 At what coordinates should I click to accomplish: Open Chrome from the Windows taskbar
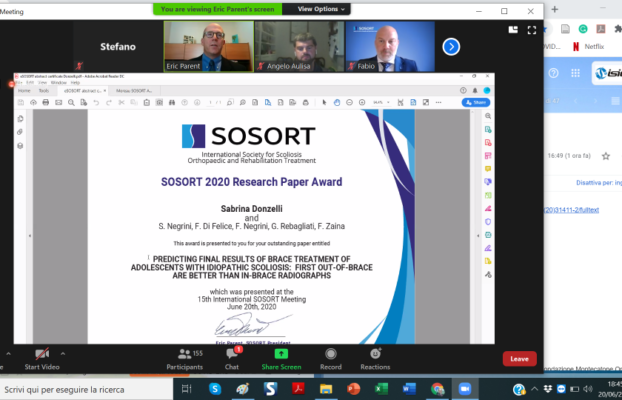tap(437, 389)
